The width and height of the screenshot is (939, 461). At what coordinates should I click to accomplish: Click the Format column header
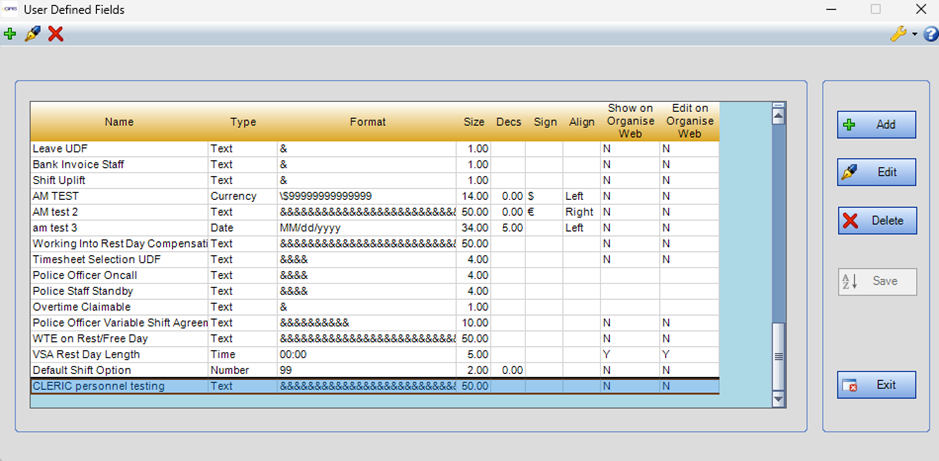click(x=367, y=122)
